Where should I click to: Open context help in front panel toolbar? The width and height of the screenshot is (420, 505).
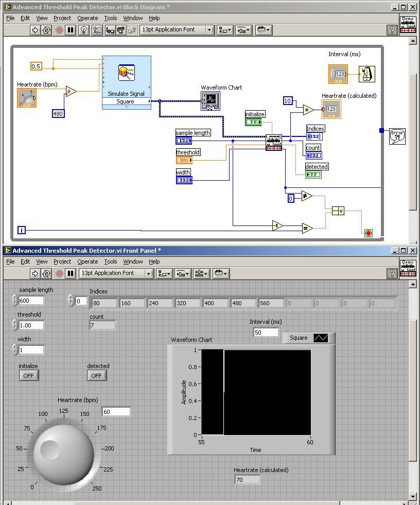click(x=392, y=273)
